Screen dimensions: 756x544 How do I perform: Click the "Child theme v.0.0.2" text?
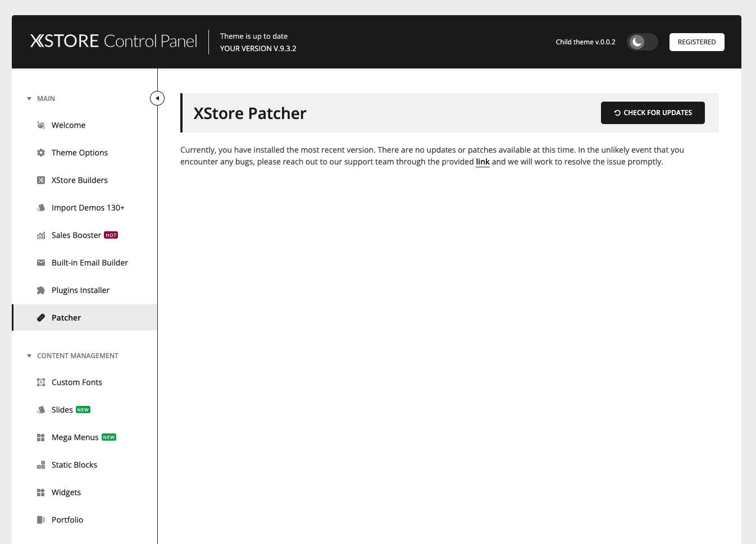pyautogui.click(x=585, y=42)
